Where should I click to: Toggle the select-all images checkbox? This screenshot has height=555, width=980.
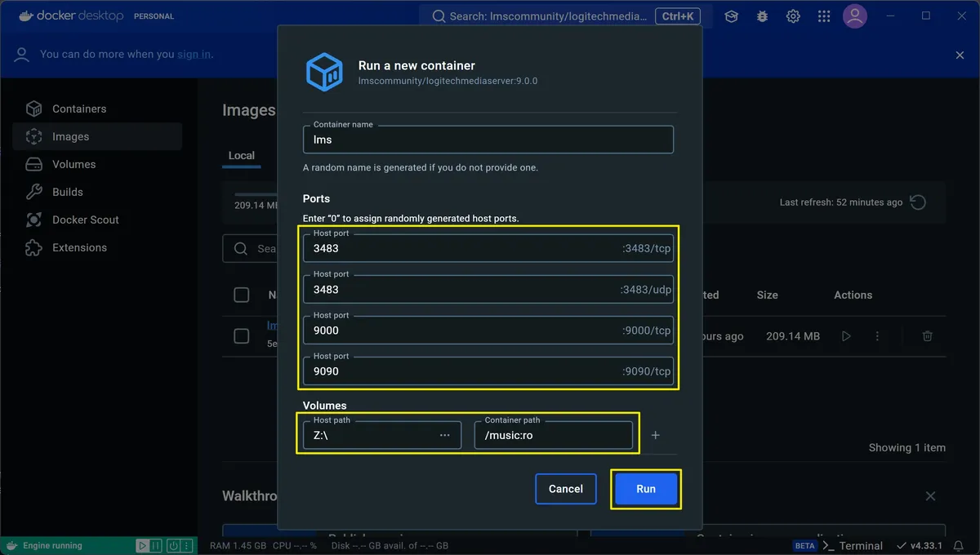click(242, 295)
